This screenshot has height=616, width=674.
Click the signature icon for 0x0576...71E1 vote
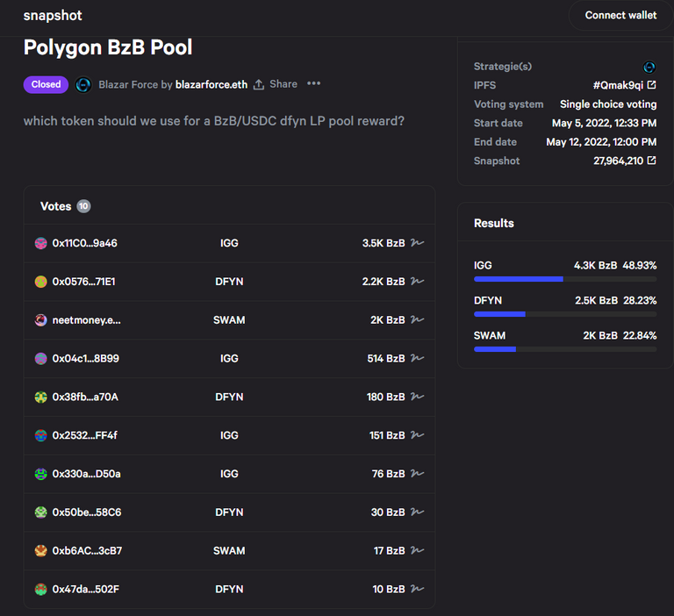pyautogui.click(x=417, y=281)
